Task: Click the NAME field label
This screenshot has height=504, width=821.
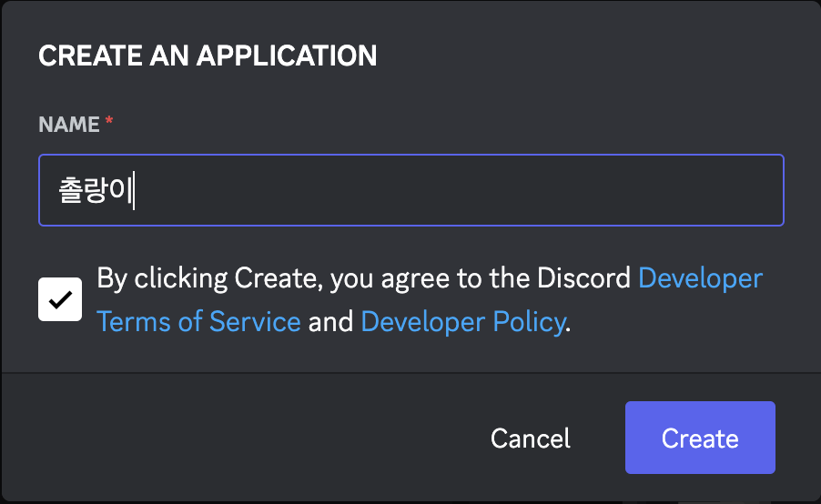Action: click(69, 125)
